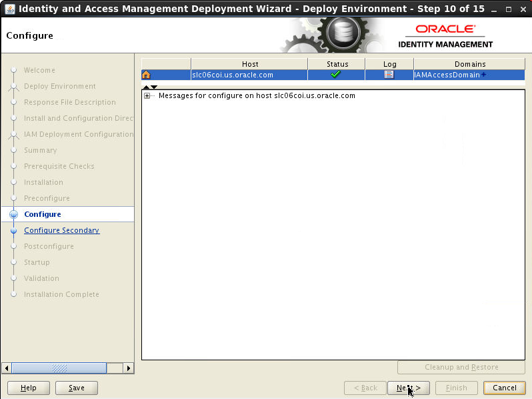
Task: Click the IAMAccessDomain domain cell
Action: click(x=469, y=75)
